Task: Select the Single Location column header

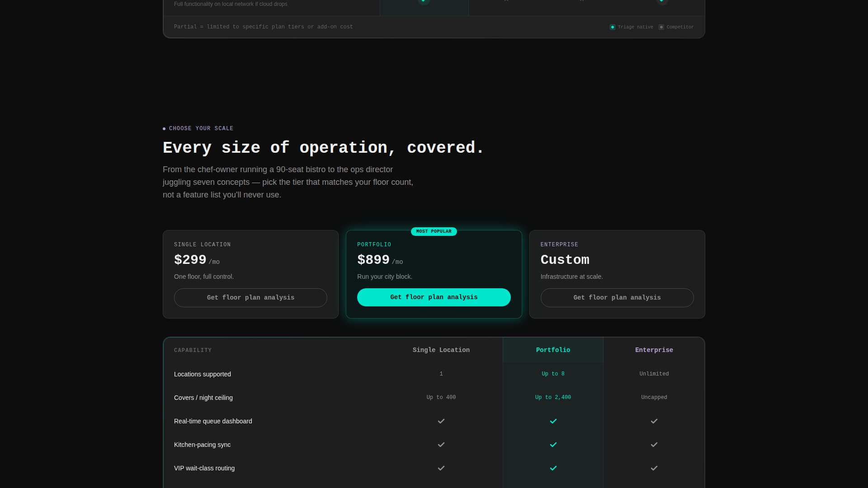Action: (441, 350)
